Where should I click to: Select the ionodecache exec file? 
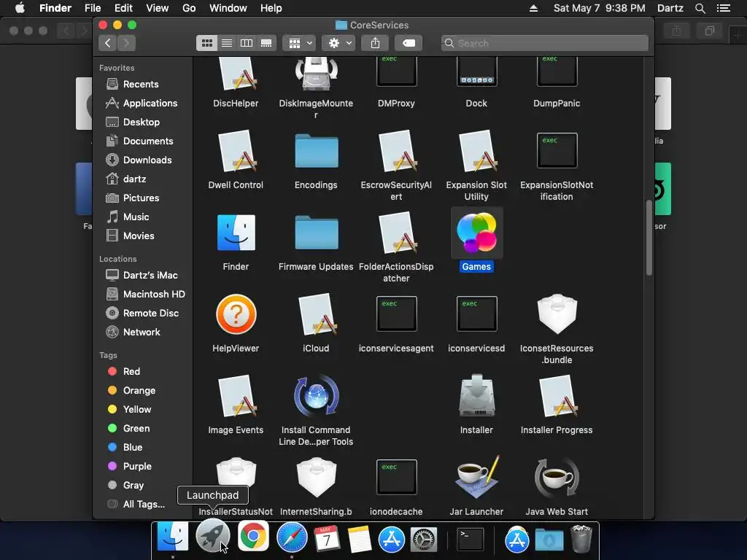point(396,477)
